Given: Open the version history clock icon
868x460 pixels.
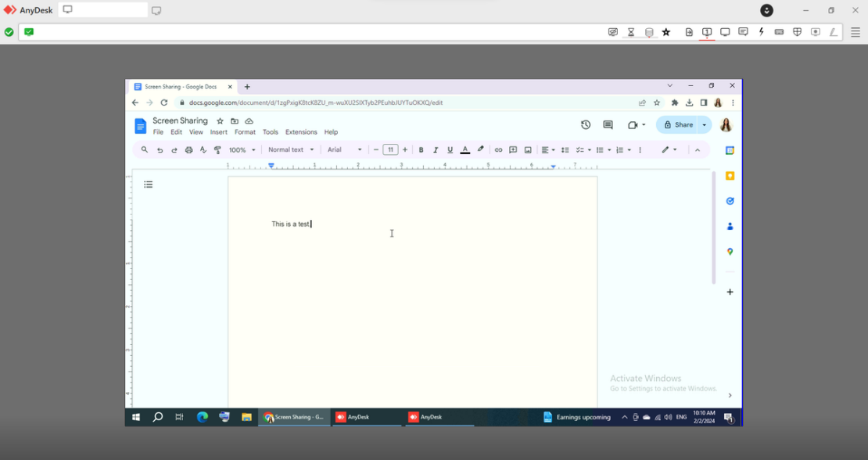Looking at the screenshot, I should [x=585, y=124].
